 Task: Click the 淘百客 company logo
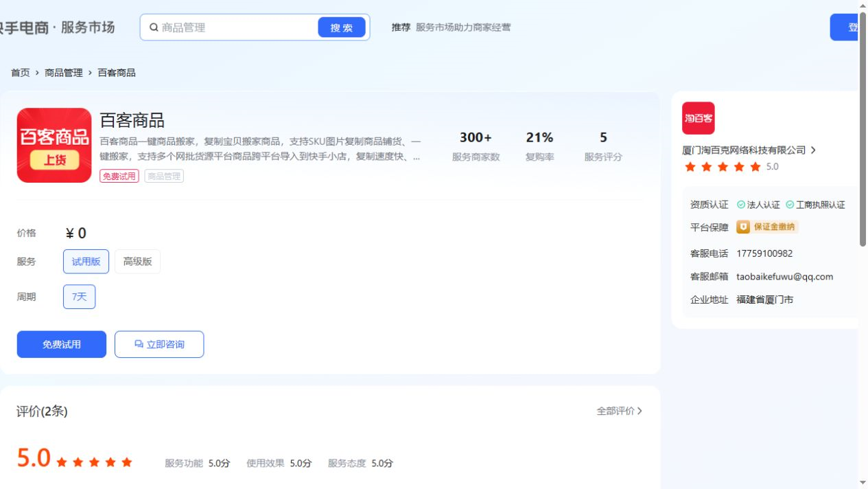click(698, 118)
